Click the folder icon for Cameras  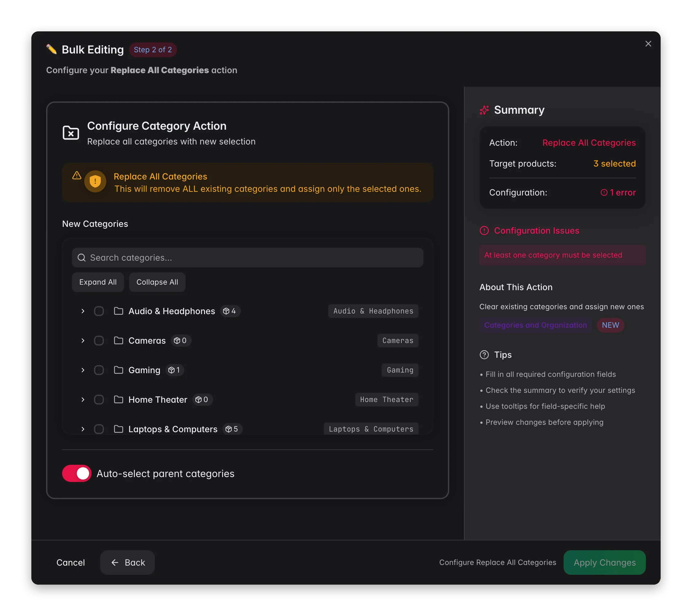[119, 340]
